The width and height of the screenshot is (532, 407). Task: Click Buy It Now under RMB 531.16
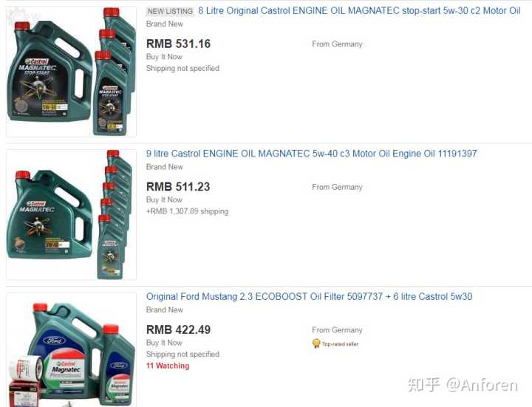[x=164, y=57]
